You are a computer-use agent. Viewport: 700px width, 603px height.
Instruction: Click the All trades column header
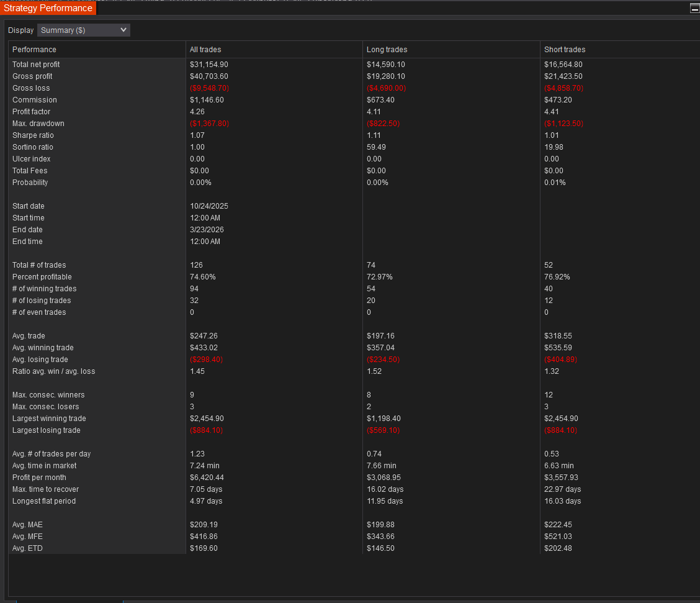click(x=205, y=50)
